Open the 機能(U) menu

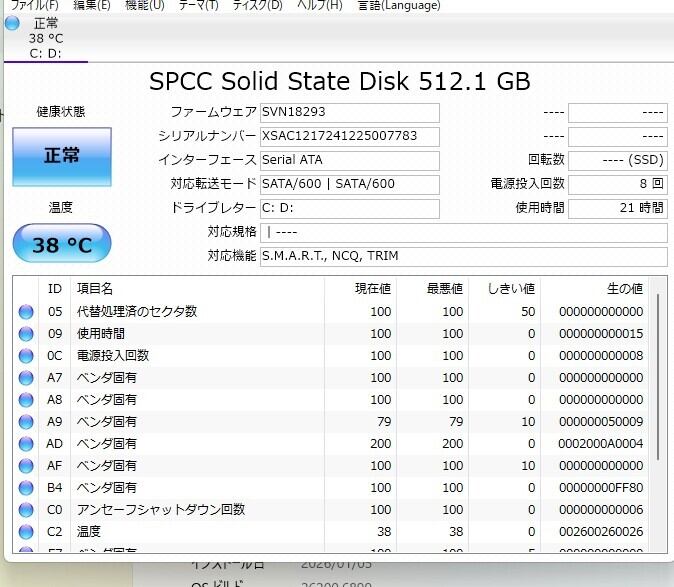pyautogui.click(x=145, y=5)
